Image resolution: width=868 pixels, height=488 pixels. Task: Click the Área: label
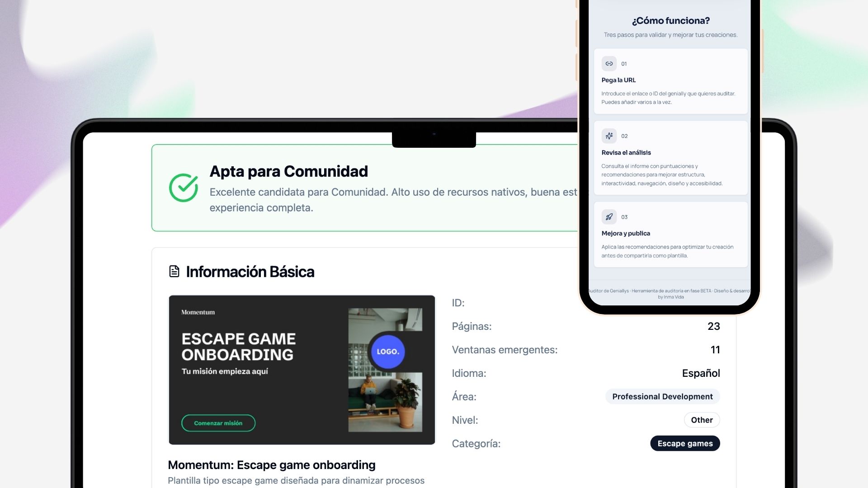point(464,396)
